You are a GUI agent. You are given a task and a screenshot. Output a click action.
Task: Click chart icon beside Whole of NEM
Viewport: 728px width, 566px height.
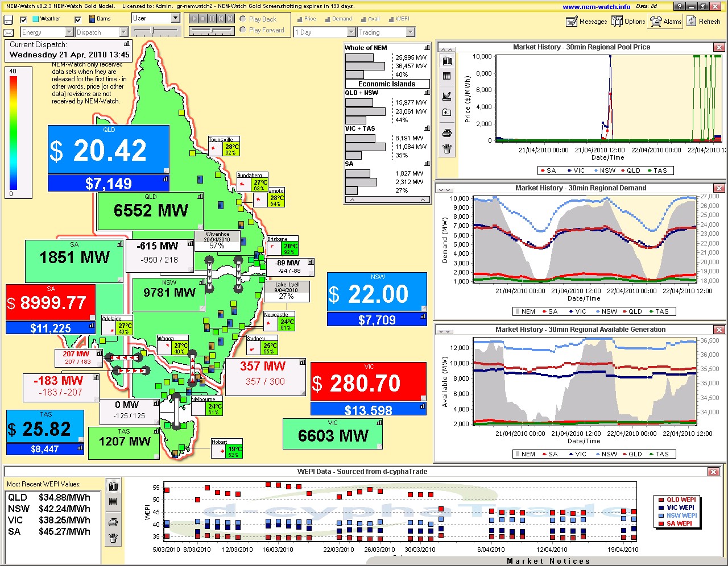click(427, 48)
